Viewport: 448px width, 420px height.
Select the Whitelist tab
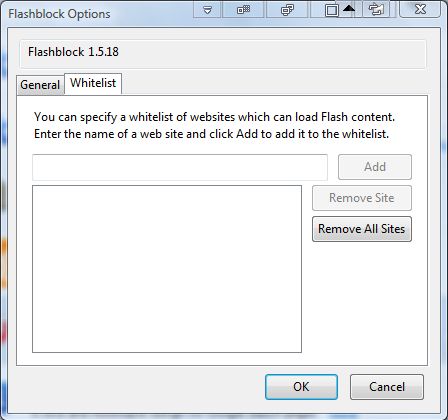(93, 83)
